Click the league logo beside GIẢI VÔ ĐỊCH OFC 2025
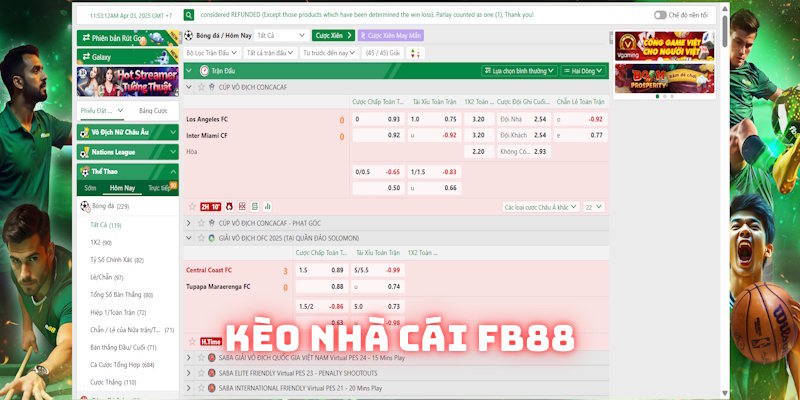Viewport: 800px width, 400px height. [x=212, y=238]
